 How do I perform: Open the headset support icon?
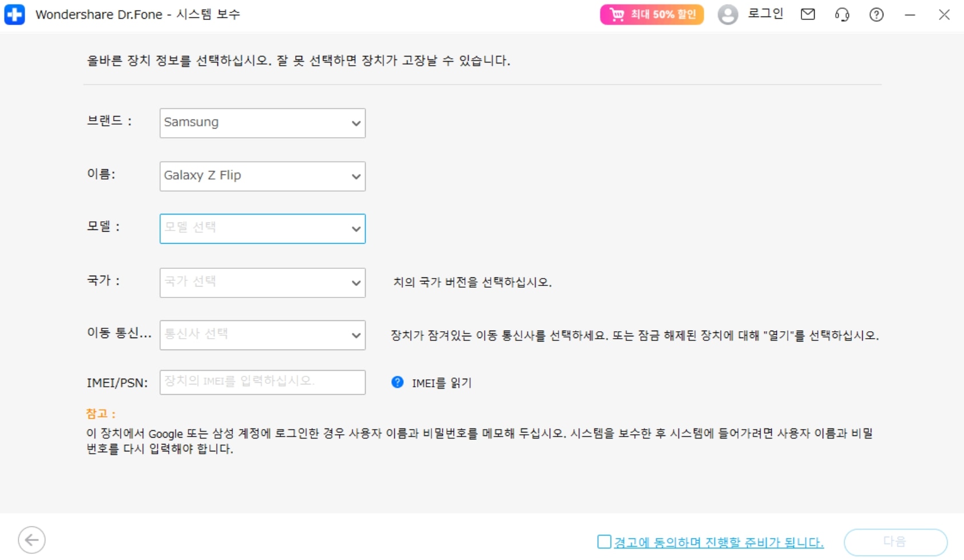pos(842,14)
